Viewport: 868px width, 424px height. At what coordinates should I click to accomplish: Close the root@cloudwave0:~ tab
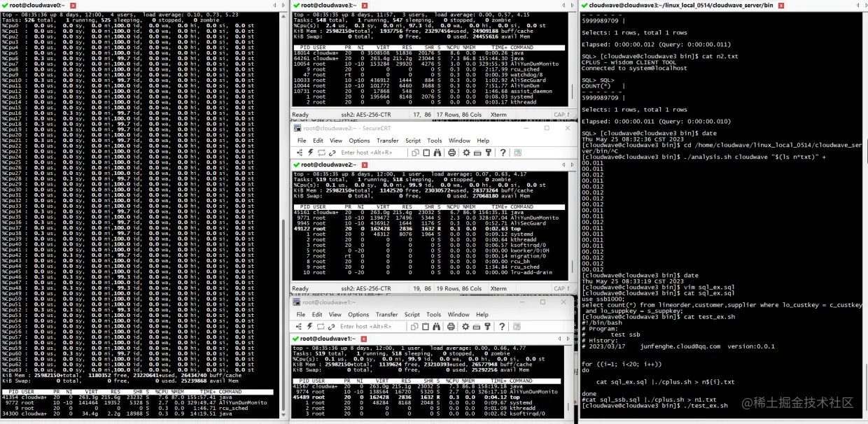click(x=73, y=5)
